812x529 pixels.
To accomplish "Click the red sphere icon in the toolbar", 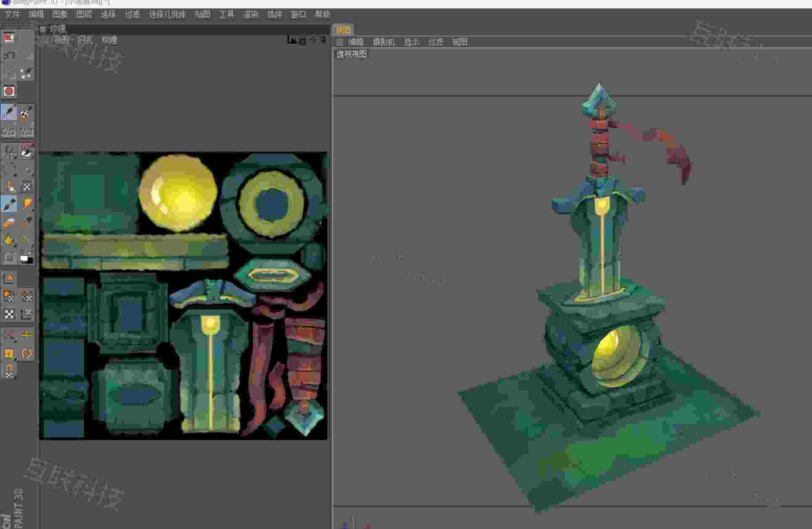I will click(9, 91).
